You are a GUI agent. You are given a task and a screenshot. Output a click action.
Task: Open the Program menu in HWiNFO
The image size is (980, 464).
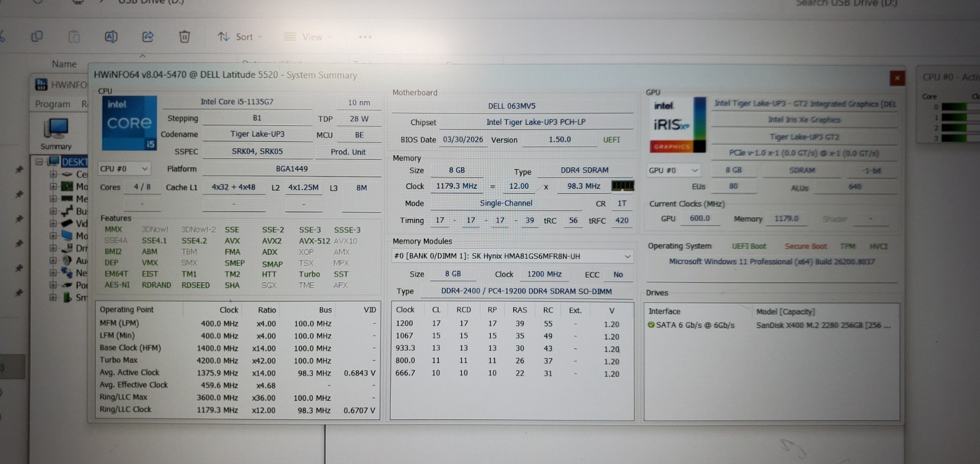tap(53, 104)
